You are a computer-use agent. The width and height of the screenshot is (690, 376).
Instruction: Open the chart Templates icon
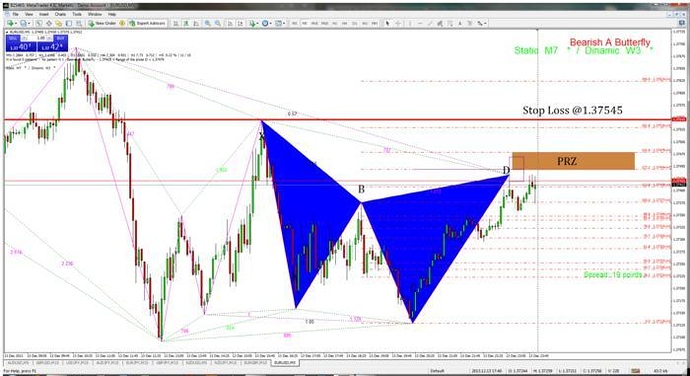click(278, 23)
